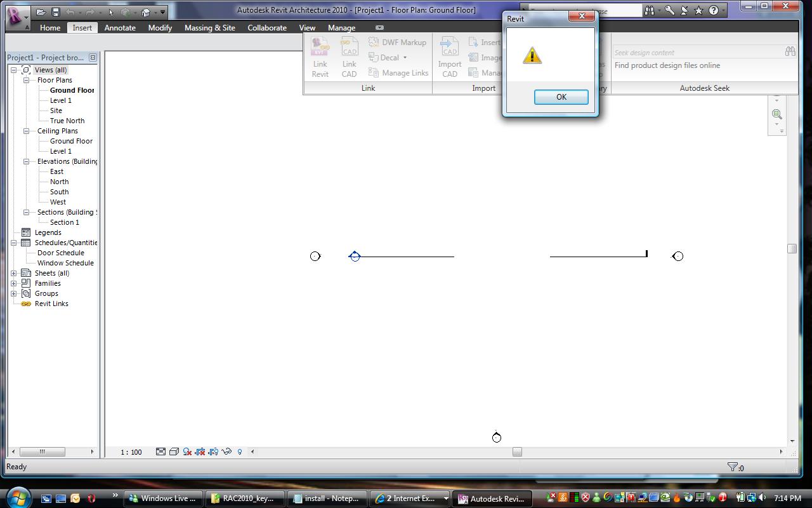Click the Detail Level icon in view control bar
Image resolution: width=812 pixels, height=508 pixels.
pyautogui.click(x=160, y=451)
